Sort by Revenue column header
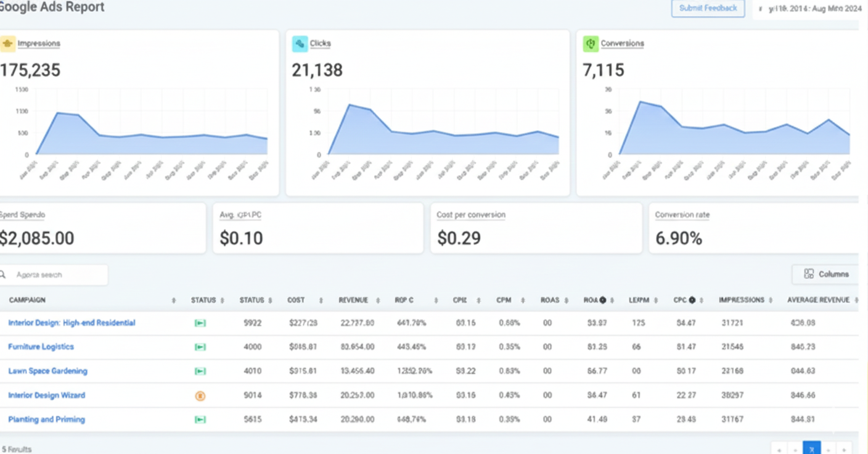Image resolution: width=868 pixels, height=454 pixels. (x=353, y=300)
